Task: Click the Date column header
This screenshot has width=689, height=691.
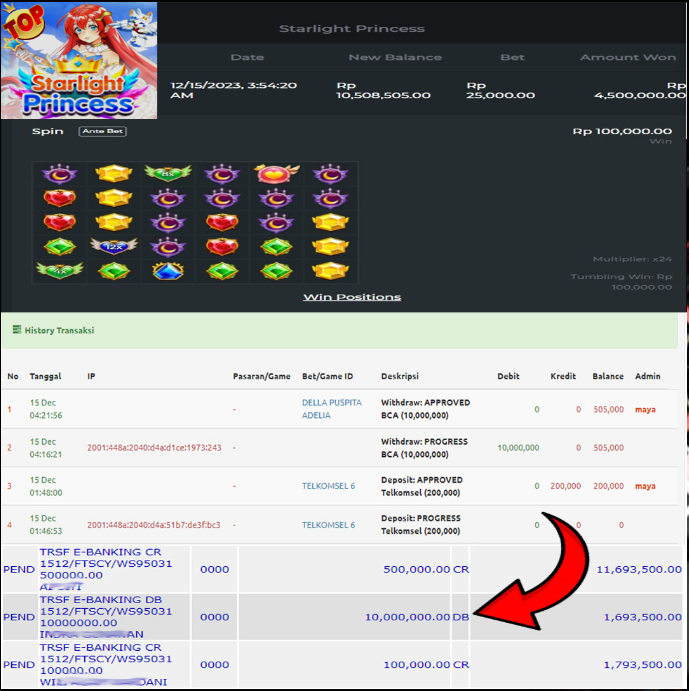Action: pos(247,57)
